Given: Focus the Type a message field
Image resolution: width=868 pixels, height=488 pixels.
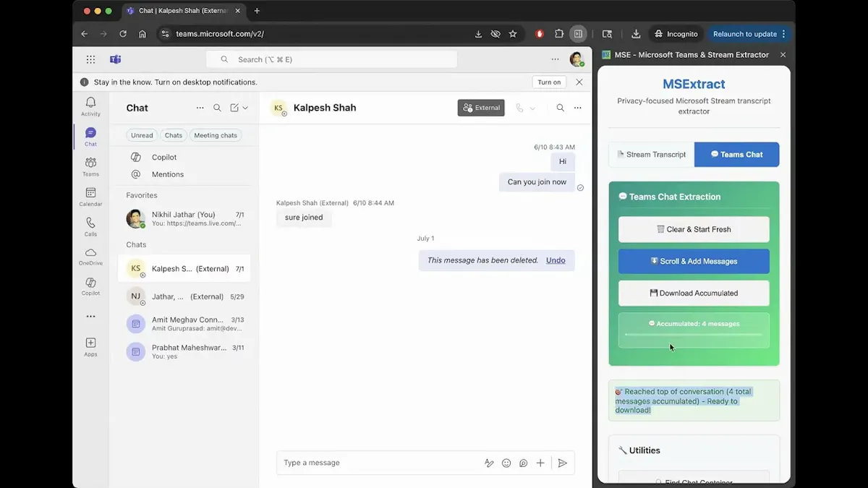Looking at the screenshot, I should click(x=380, y=463).
